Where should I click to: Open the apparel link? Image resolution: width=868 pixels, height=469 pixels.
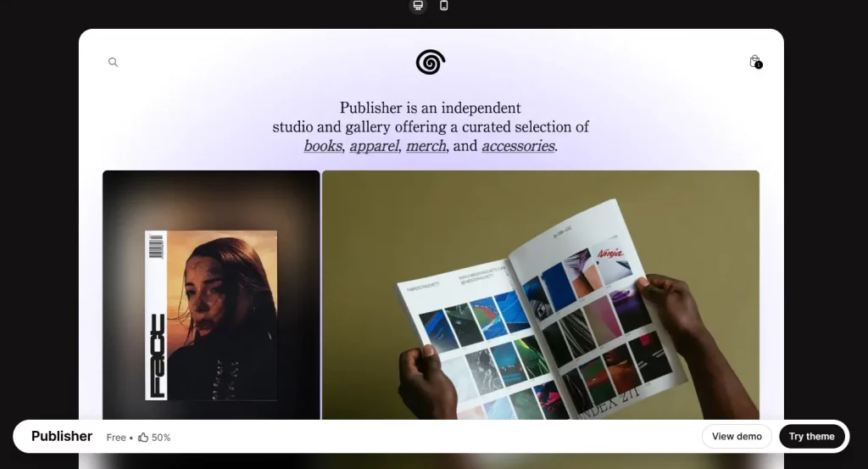(x=374, y=146)
